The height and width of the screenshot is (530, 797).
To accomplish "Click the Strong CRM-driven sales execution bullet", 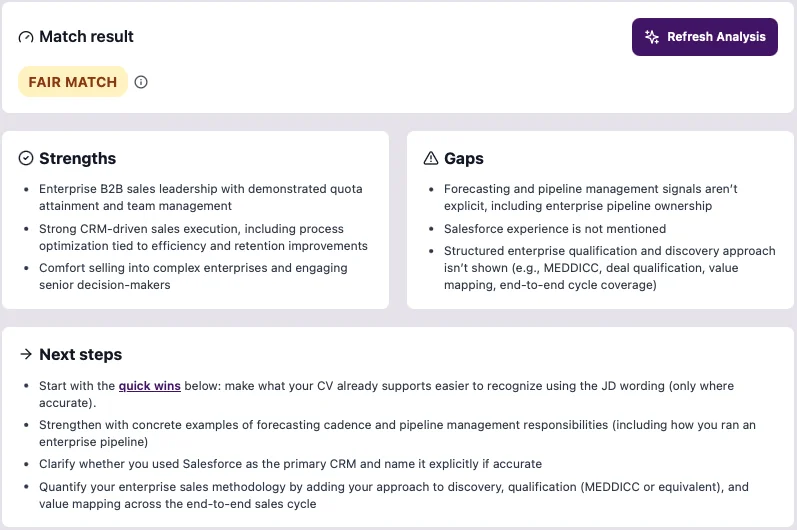I will coord(203,237).
